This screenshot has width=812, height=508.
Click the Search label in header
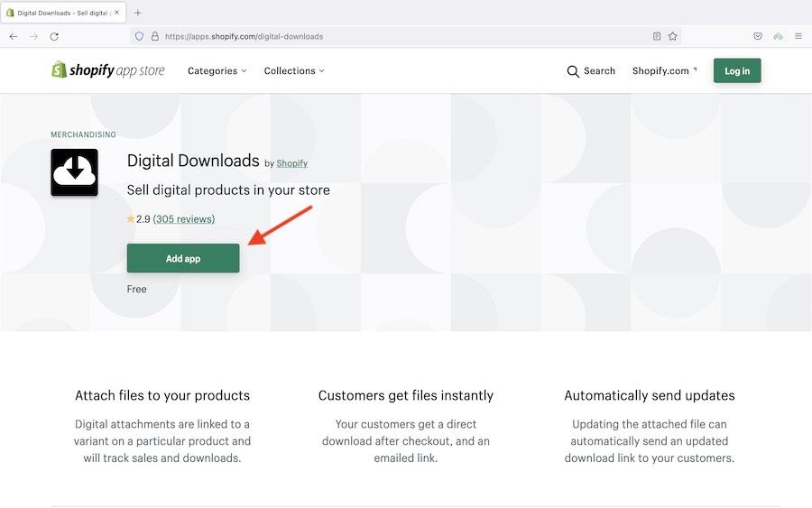(x=599, y=71)
